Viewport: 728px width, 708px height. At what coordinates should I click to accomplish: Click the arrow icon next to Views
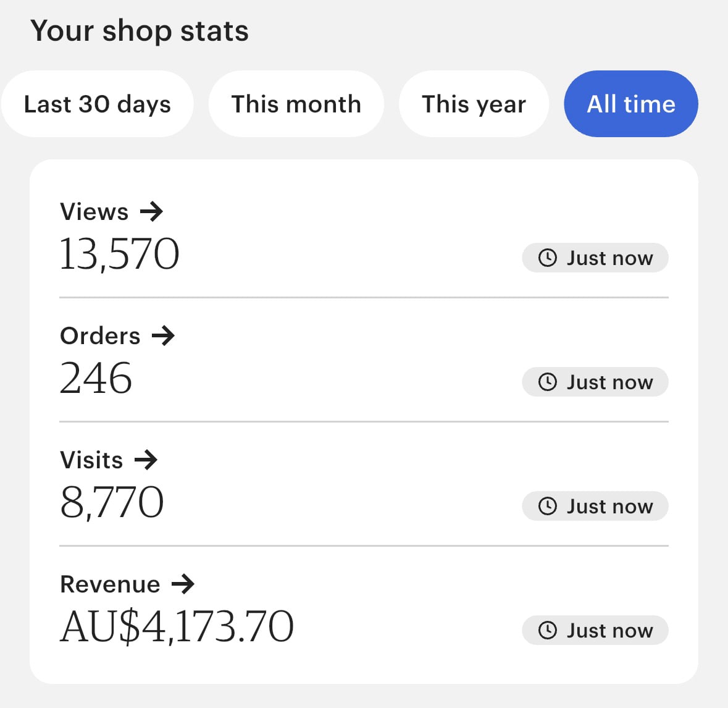click(151, 212)
